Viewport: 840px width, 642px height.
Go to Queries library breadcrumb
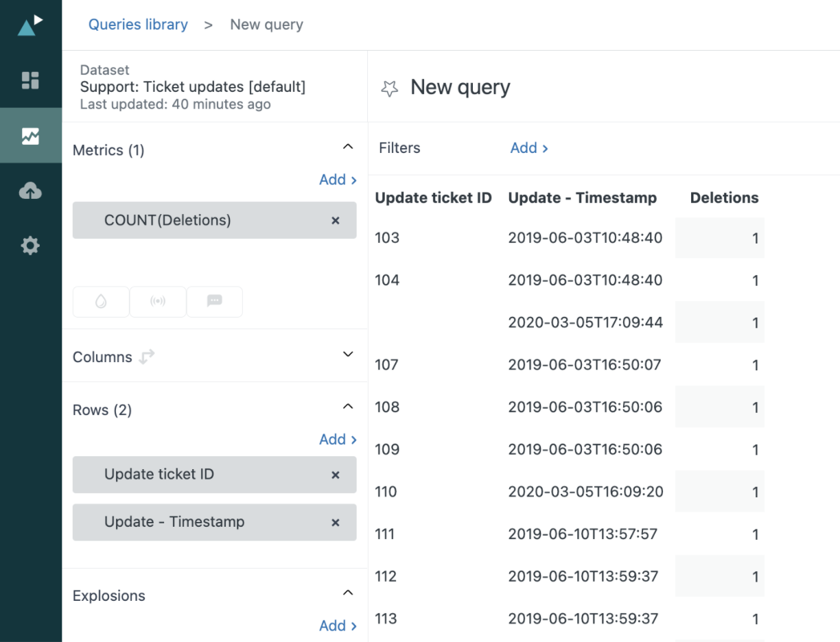point(138,25)
